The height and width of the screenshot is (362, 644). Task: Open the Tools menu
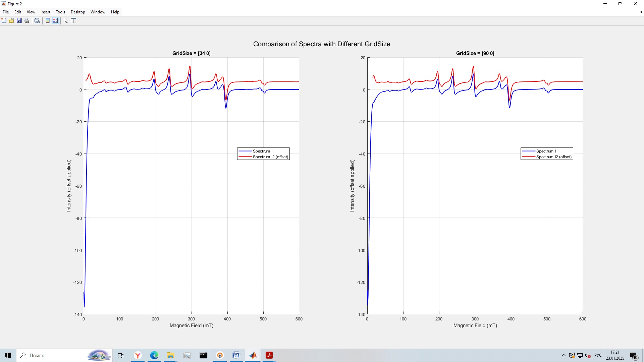click(x=60, y=12)
